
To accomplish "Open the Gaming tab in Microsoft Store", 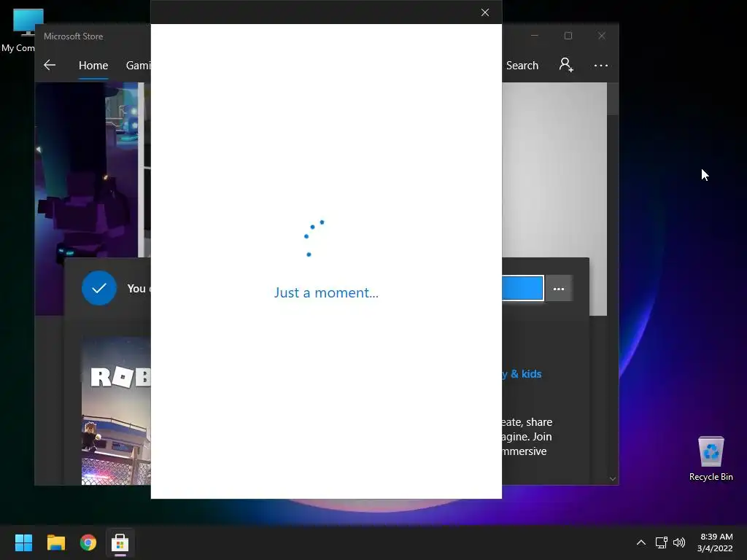I will click(138, 65).
